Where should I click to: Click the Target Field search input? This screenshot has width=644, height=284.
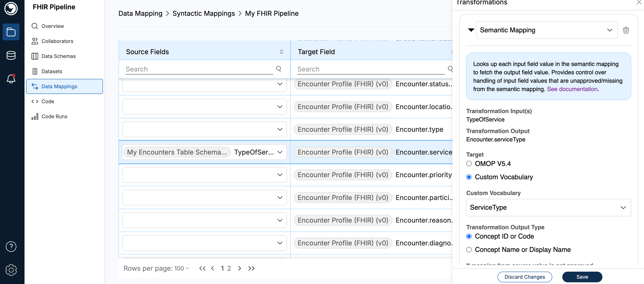[370, 69]
